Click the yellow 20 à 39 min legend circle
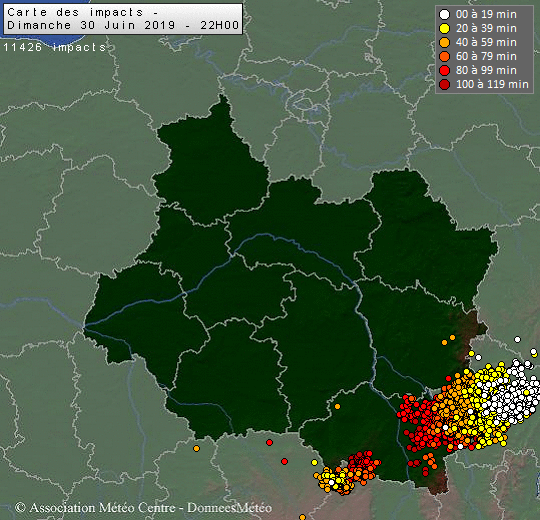Screen dimensions: 540x520 tap(445, 29)
